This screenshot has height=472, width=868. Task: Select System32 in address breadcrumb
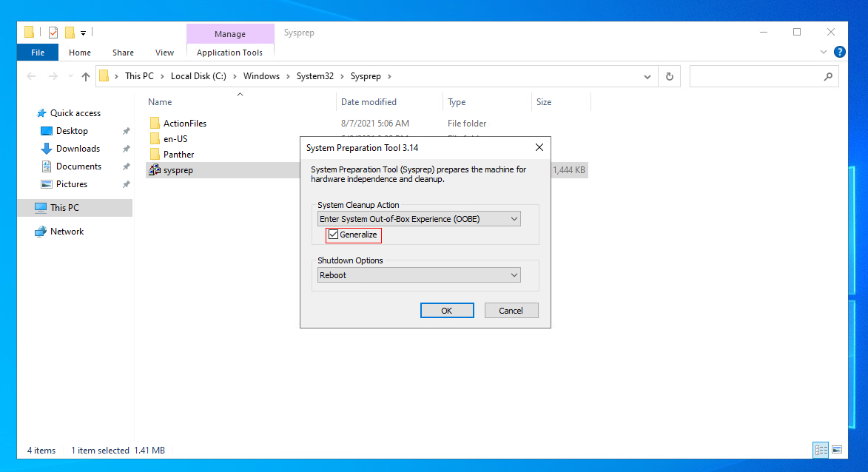(x=315, y=76)
